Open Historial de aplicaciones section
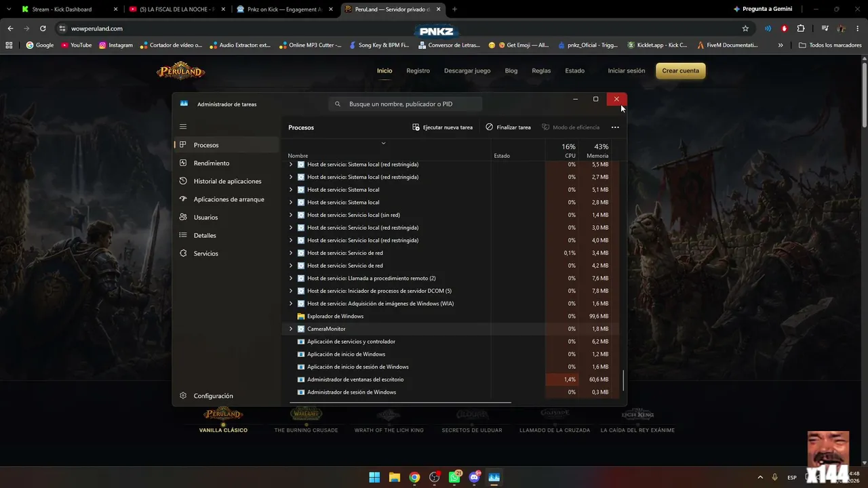The image size is (868, 488). click(x=226, y=181)
